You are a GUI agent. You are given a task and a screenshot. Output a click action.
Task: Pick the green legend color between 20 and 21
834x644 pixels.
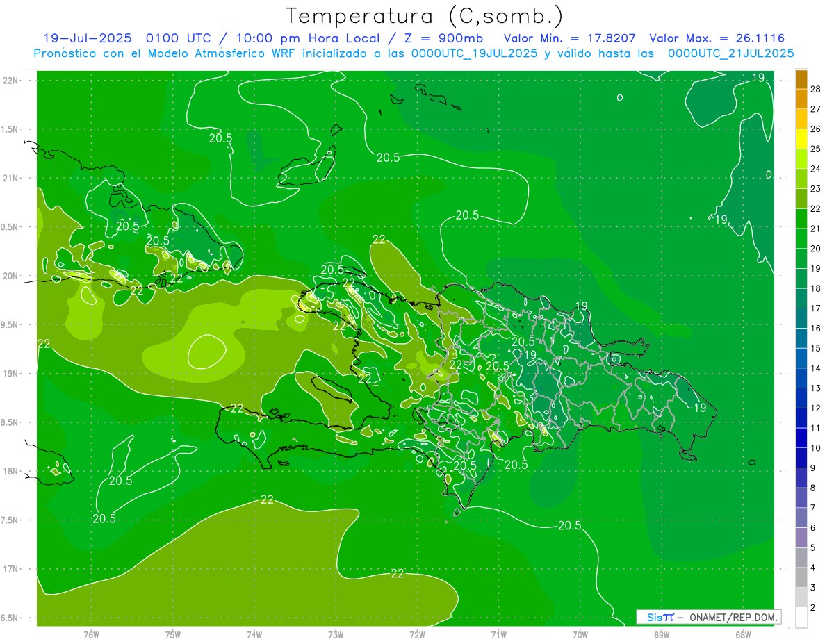point(801,239)
